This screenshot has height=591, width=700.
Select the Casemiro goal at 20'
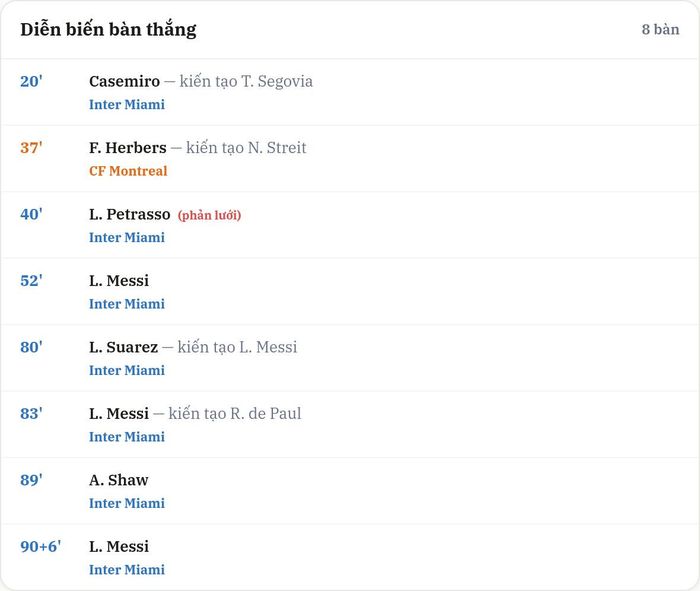click(x=350, y=92)
